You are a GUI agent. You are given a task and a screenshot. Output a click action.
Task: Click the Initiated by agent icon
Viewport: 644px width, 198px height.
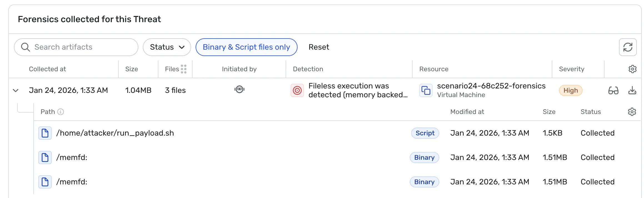click(239, 89)
